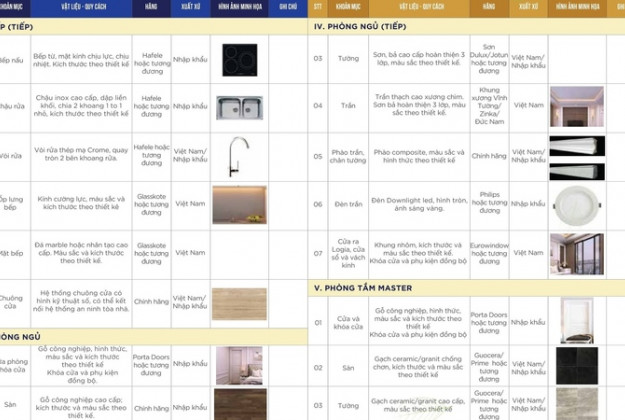Viewport: 625px width, 420px height.
Task: Click the round LED downlight image
Action: (577, 206)
